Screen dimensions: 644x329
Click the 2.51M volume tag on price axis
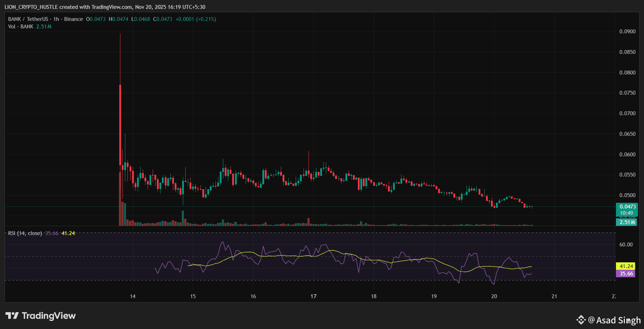click(x=627, y=222)
